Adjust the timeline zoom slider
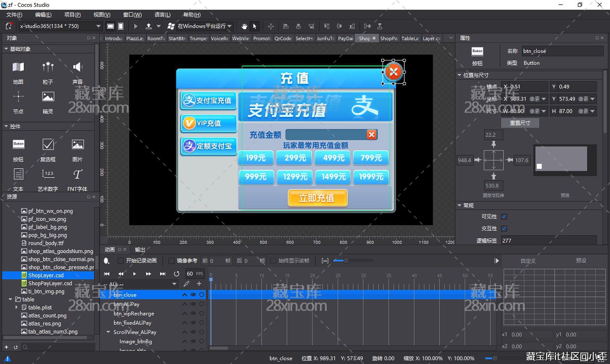 click(346, 260)
